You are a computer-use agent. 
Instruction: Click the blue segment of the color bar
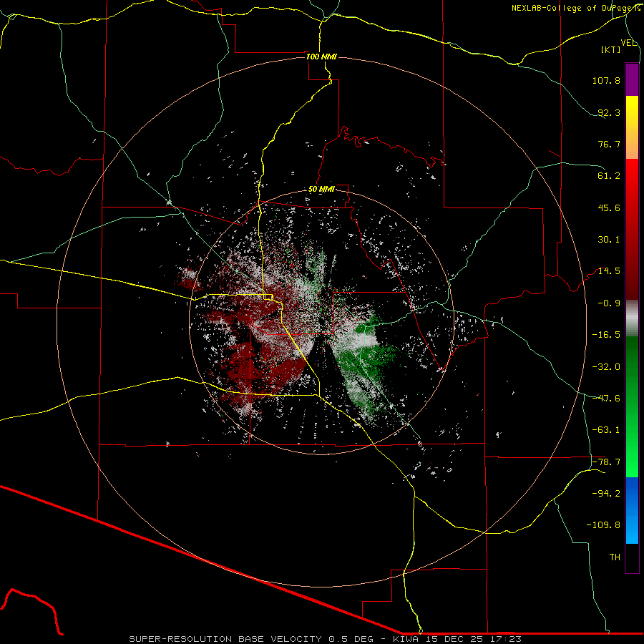coord(632,510)
